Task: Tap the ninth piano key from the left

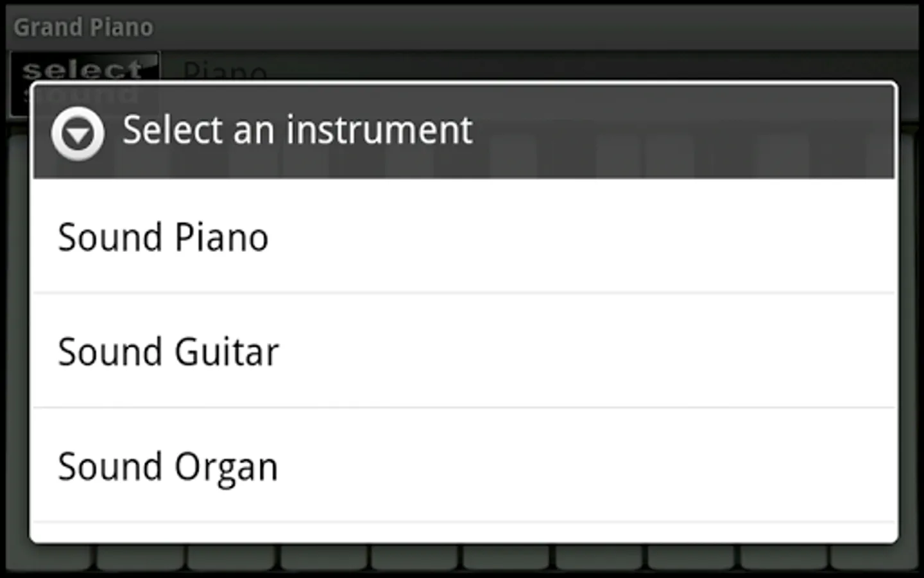Action: pos(783,557)
